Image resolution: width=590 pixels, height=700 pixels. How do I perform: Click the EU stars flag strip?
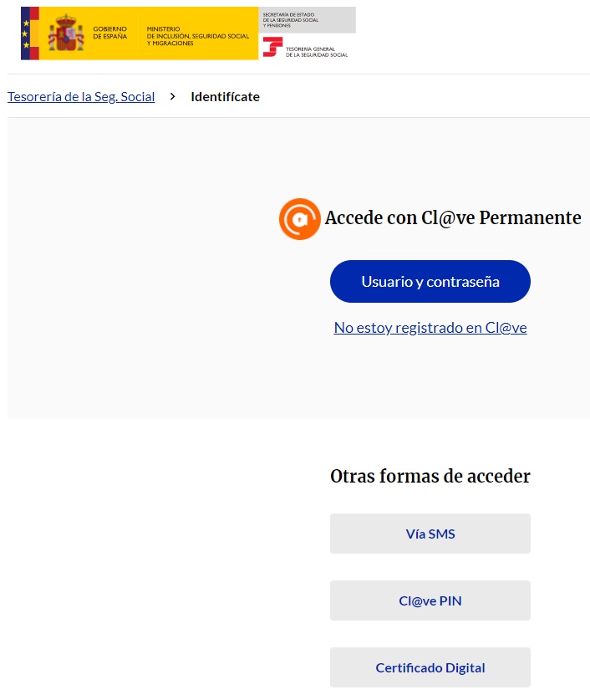(x=25, y=33)
